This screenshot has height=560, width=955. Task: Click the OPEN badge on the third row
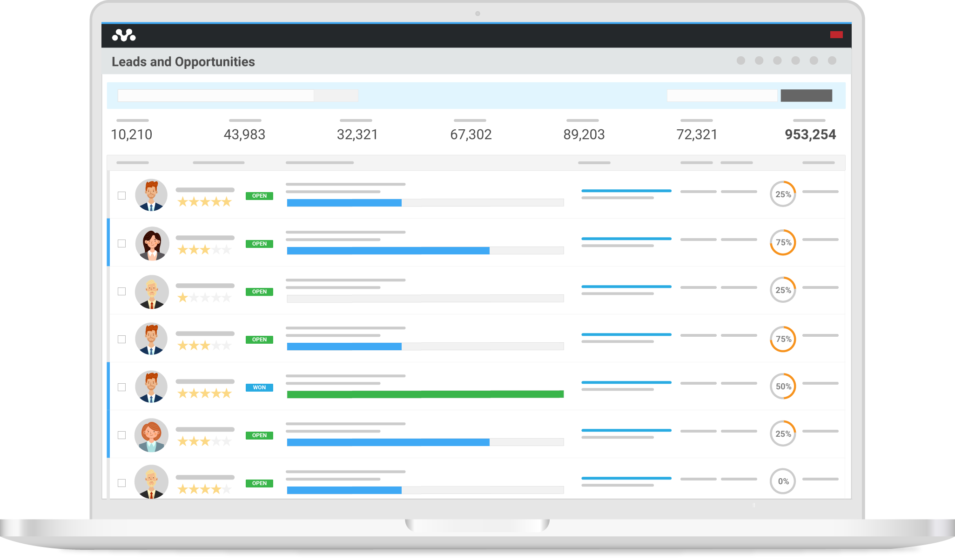[x=259, y=292]
